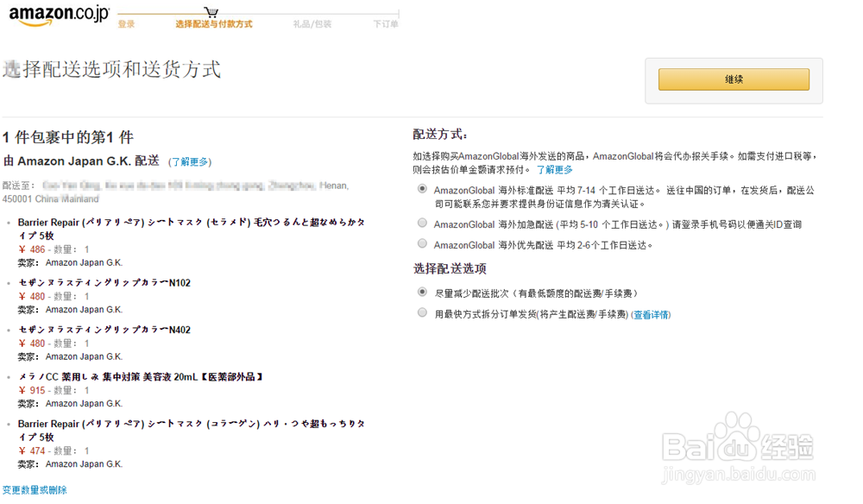Click the メラノCC 薬用しみ 美容液 20mL item

coord(141,377)
